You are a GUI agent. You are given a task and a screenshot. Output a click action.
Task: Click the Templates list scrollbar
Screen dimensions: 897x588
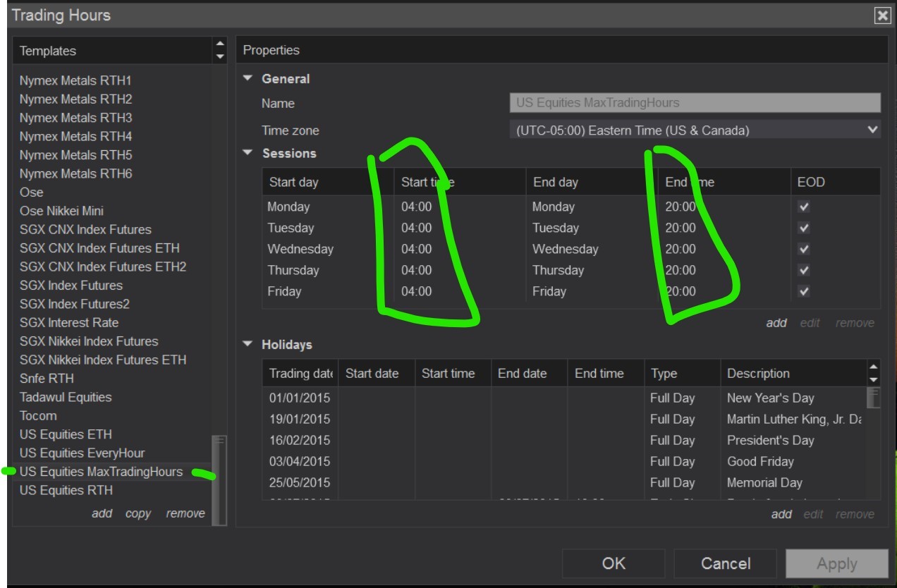(219, 480)
